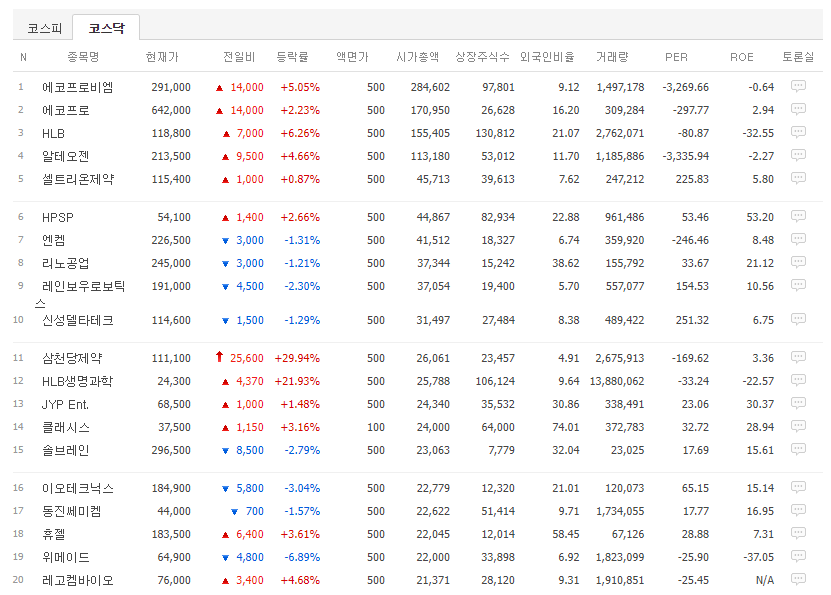Image resolution: width=831 pixels, height=595 pixels.
Task: Open the 솔브레인 stock link
Action: tap(66, 450)
